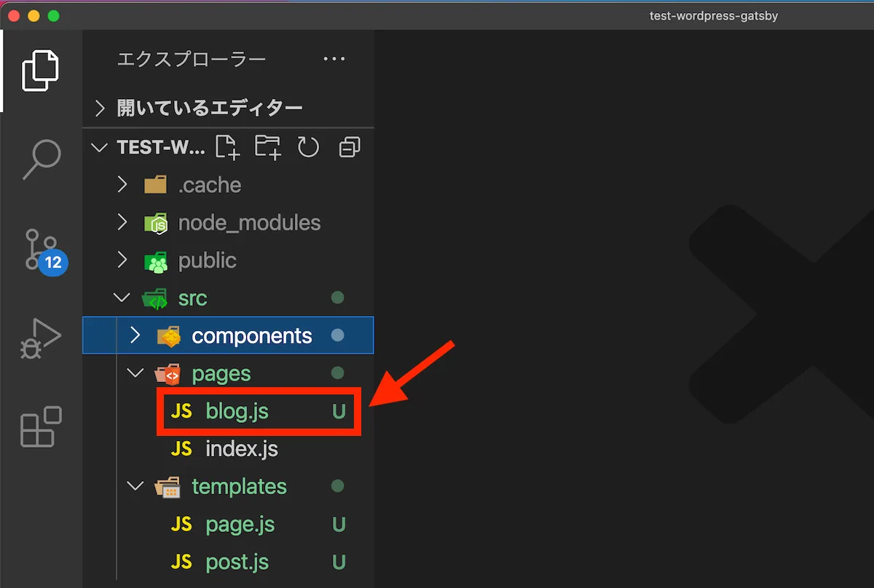
Task: Collapse the TEST-W... project root chevron
Action: pyautogui.click(x=99, y=148)
